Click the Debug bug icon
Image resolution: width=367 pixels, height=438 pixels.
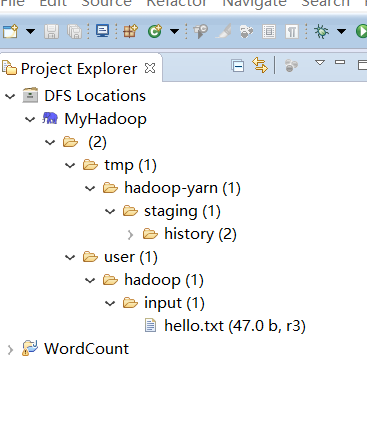(321, 32)
